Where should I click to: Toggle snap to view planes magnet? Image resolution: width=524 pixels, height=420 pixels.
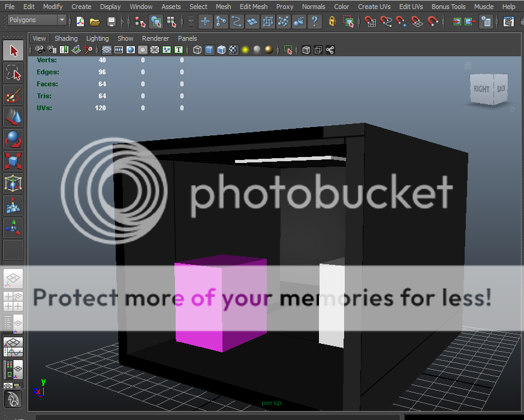(417, 22)
